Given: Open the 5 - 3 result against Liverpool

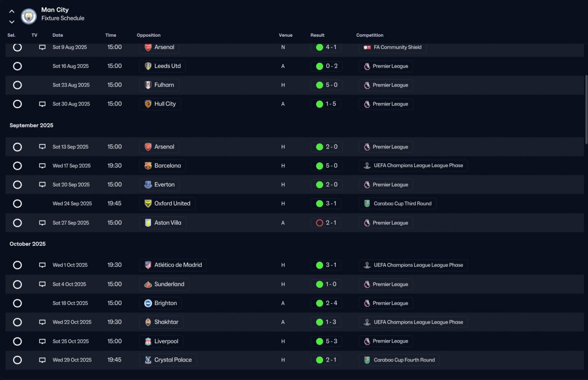Looking at the screenshot, I should pos(326,341).
